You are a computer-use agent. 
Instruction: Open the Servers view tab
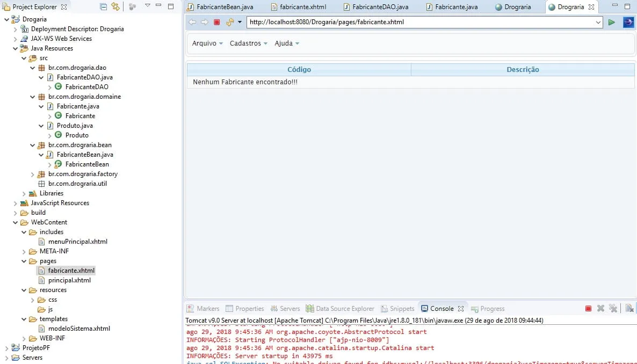(x=285, y=309)
